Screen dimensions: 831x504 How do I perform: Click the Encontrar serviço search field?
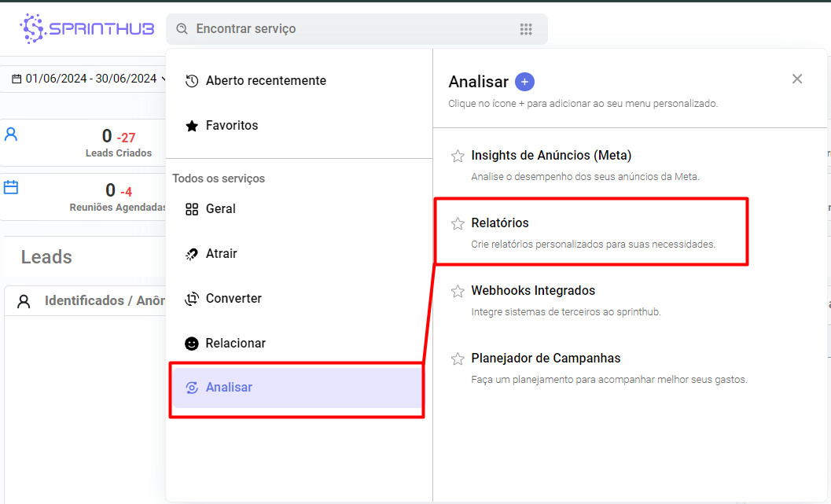tap(346, 29)
